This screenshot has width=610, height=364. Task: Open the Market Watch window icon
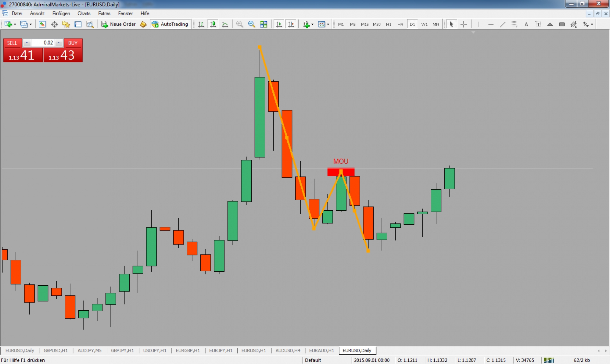click(x=42, y=24)
